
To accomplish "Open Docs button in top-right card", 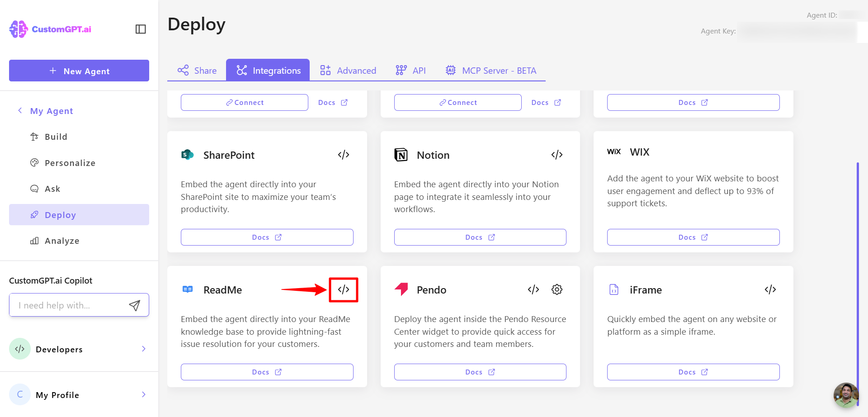I will coord(693,102).
